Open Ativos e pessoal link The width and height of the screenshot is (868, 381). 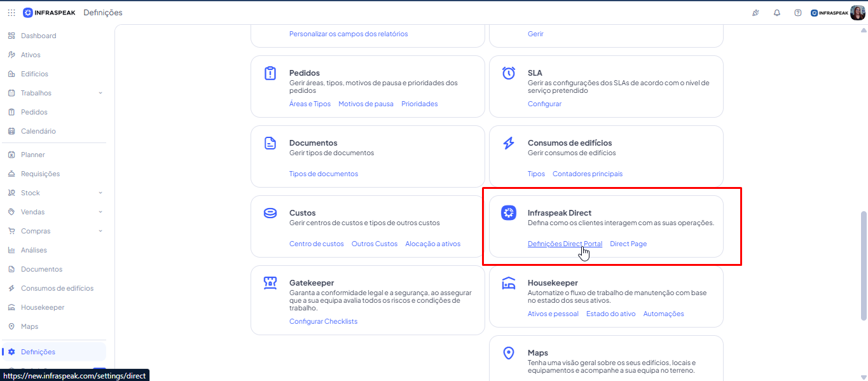(553, 314)
